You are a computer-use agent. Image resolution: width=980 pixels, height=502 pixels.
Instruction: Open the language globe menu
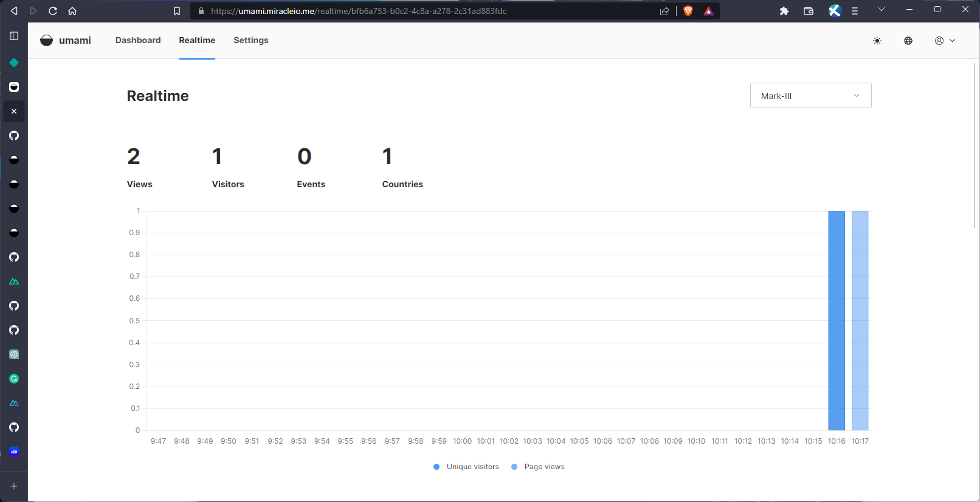point(908,41)
